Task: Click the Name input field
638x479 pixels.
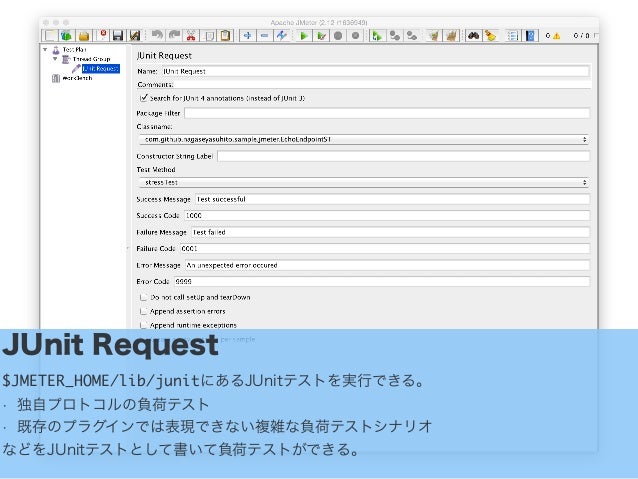Action: click(x=376, y=71)
